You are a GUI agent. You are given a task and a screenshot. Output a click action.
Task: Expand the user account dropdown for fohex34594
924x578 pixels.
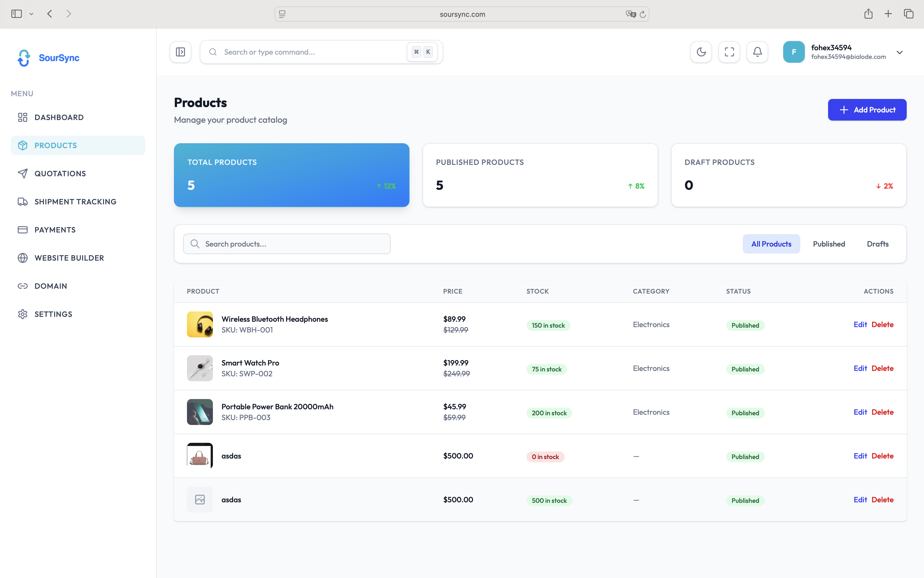click(900, 52)
